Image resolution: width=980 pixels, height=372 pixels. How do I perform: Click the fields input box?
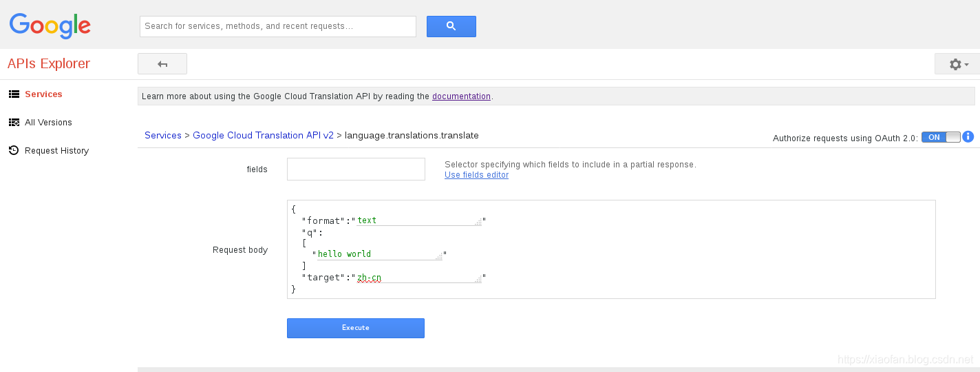tap(356, 169)
